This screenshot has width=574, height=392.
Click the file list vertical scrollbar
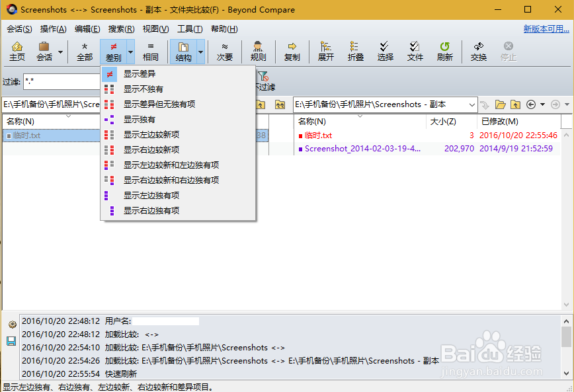[x=566, y=219]
